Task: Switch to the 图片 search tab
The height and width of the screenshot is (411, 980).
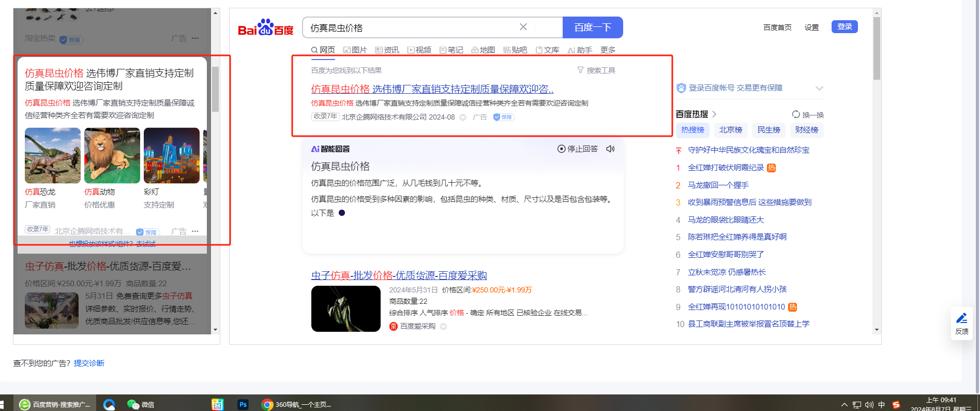Action: pyautogui.click(x=355, y=50)
